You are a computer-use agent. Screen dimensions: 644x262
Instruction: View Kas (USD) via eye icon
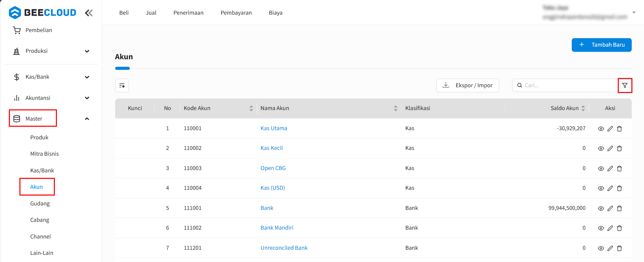point(601,188)
